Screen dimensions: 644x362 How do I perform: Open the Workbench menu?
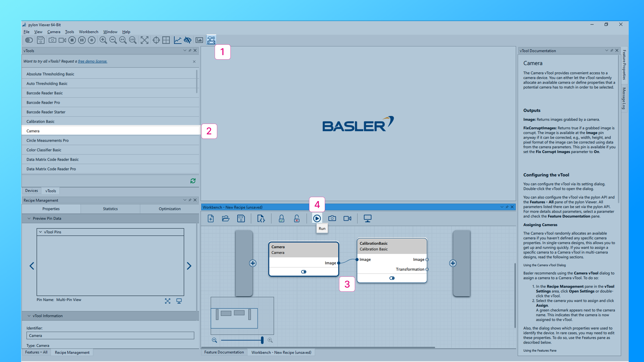(89, 32)
